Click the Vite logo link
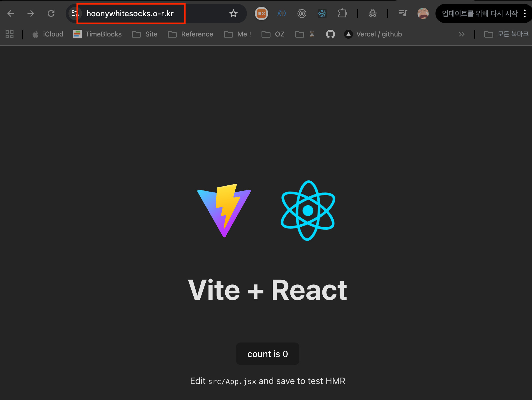532x400 pixels. pyautogui.click(x=224, y=210)
